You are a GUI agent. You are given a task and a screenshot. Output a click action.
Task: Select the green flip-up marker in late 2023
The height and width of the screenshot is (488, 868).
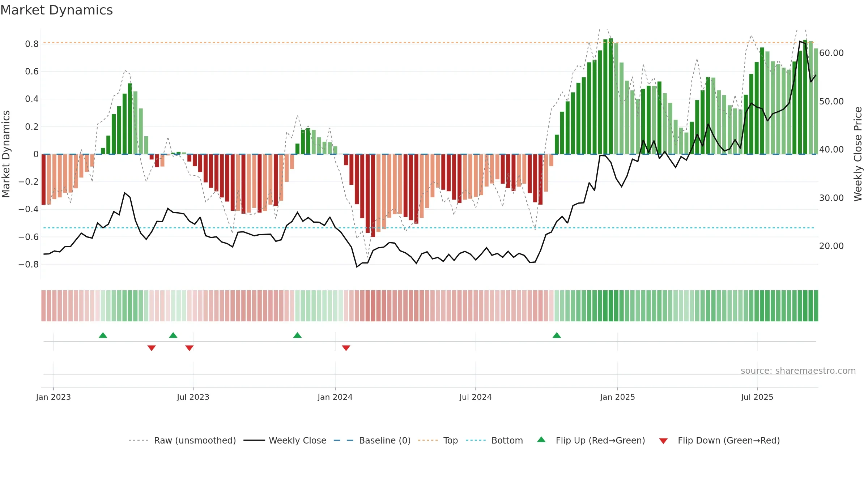coord(297,335)
